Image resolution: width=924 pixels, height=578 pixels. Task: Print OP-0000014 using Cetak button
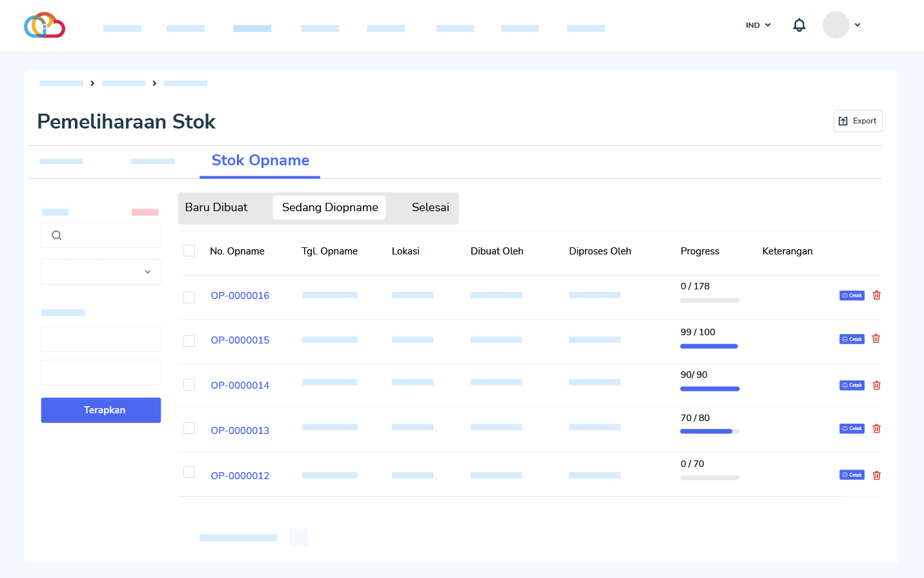852,386
